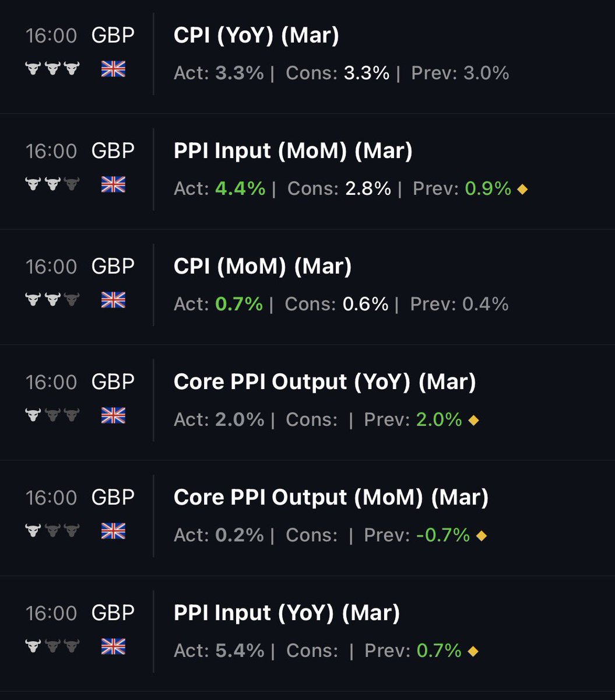Select the CPI (MoM) (Mar) event title

(x=262, y=267)
